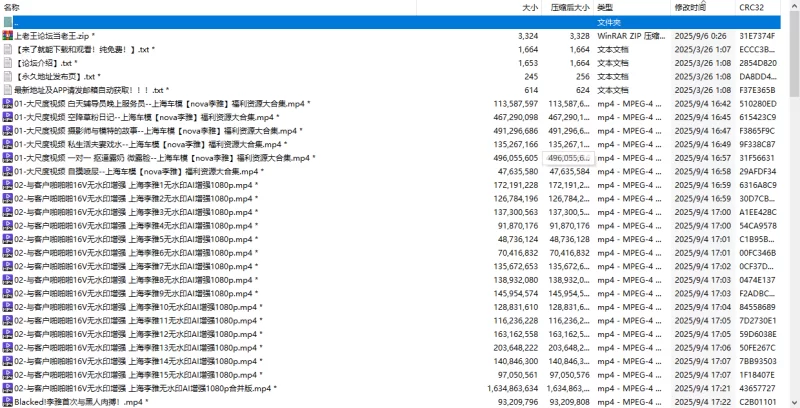This screenshot has height=408, width=800.
Task: Click the scrollbar up arrow at top right
Action: (794, 7)
